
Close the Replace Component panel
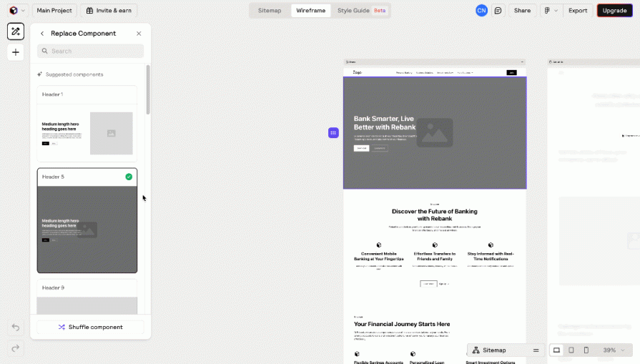(x=139, y=34)
